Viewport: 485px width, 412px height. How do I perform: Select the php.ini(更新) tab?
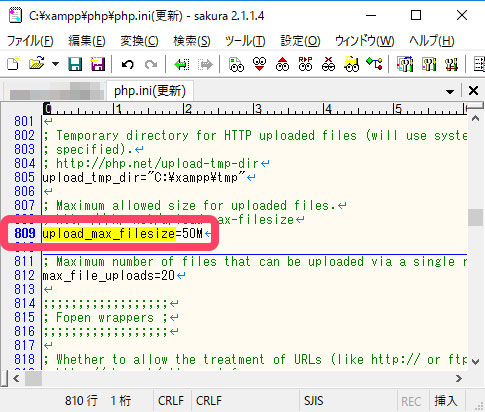tap(150, 91)
